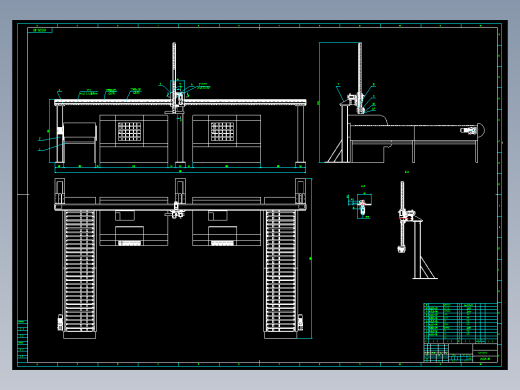This screenshot has height=390, width=520.
Task: Select the side elevation view at upper right
Action: (402, 103)
